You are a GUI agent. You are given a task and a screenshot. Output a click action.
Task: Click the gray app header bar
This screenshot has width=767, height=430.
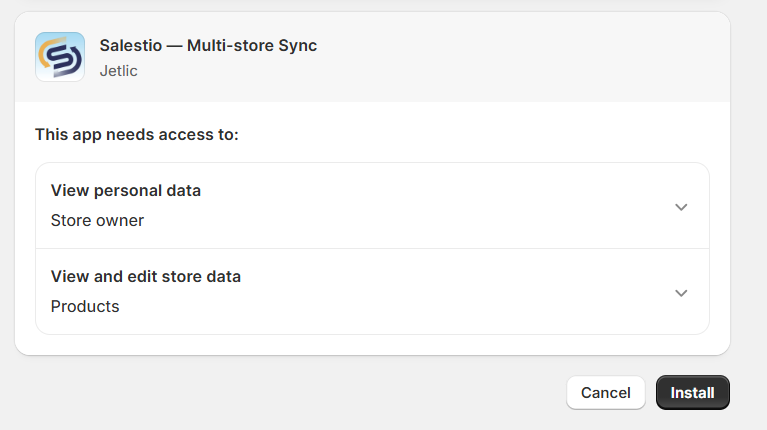click(x=372, y=57)
